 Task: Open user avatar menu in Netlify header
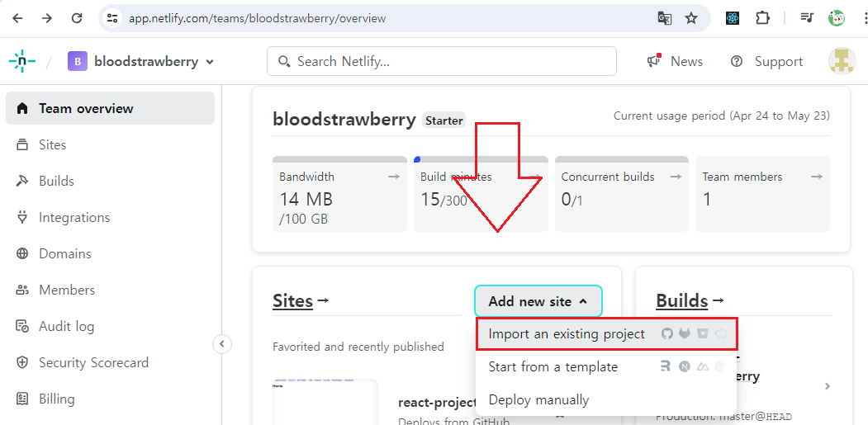tap(842, 61)
